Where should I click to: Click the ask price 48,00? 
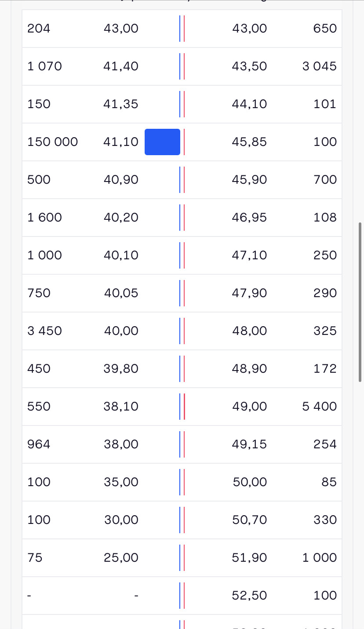249,331
